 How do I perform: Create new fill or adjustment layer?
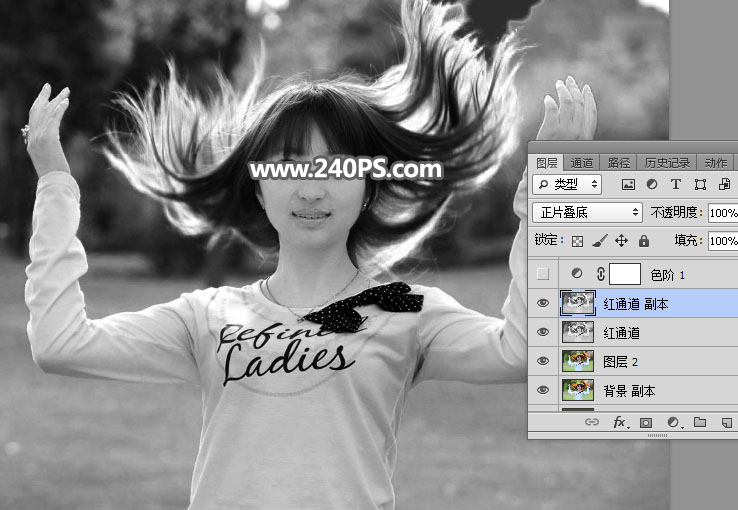tap(674, 422)
